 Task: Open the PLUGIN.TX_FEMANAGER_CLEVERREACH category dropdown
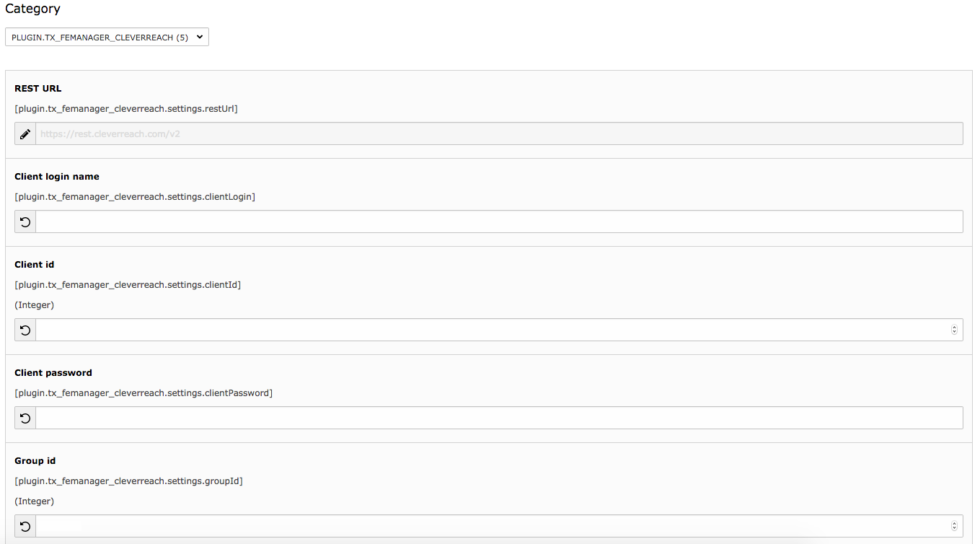point(107,37)
